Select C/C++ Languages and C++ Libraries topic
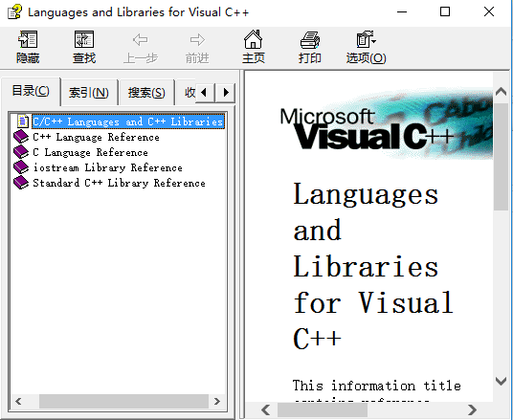The width and height of the screenshot is (513, 420). (128, 122)
